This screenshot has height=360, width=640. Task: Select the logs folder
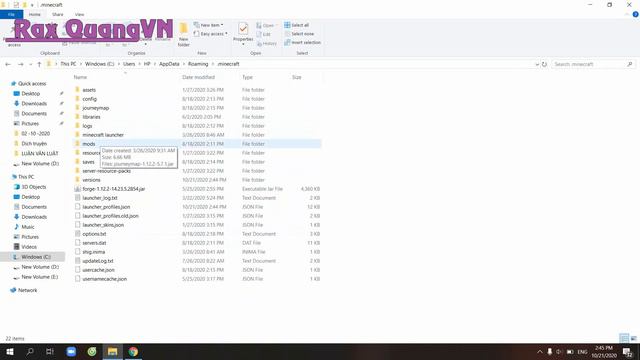coord(87,126)
